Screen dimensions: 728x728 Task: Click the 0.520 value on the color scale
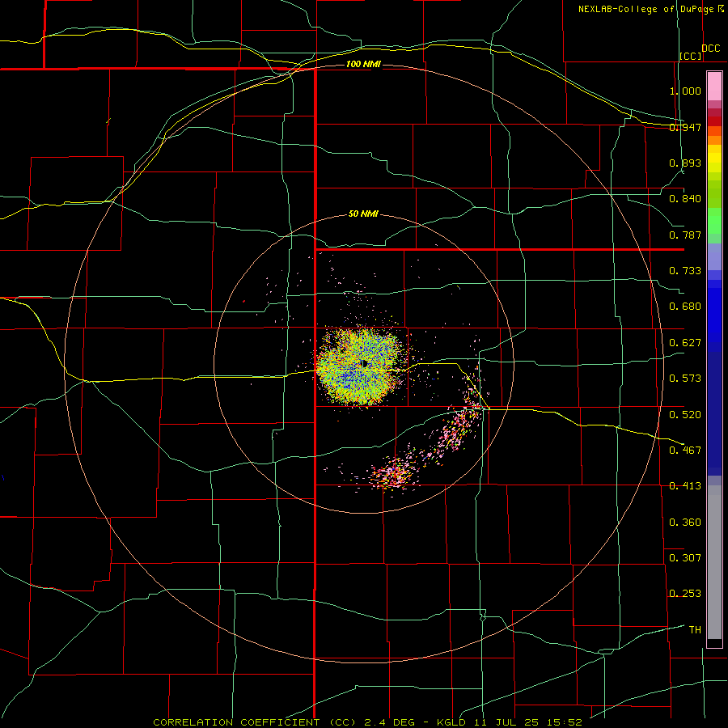coord(685,415)
